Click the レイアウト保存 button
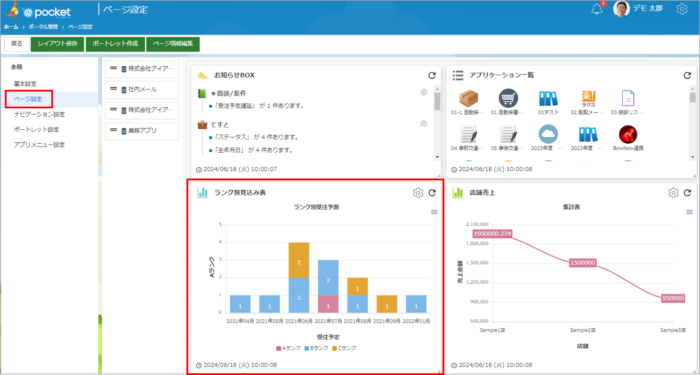 [x=58, y=44]
